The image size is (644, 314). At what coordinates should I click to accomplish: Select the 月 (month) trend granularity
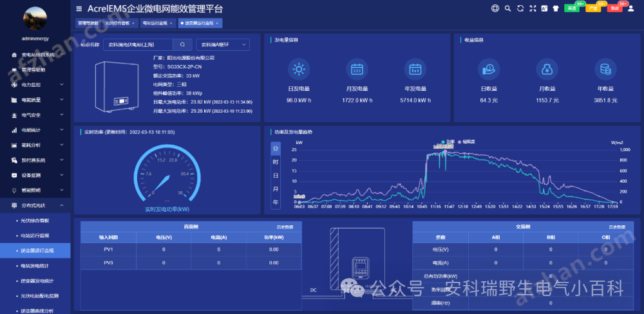(276, 189)
